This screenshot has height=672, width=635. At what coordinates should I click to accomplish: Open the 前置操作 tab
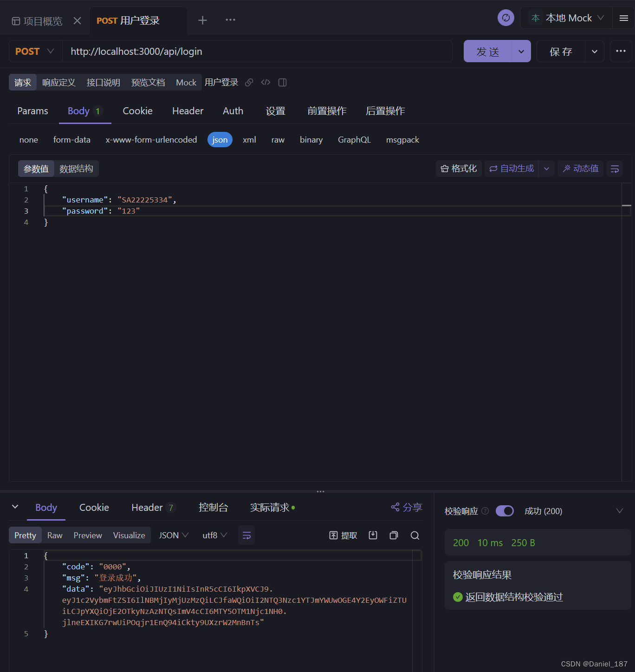pyautogui.click(x=327, y=111)
